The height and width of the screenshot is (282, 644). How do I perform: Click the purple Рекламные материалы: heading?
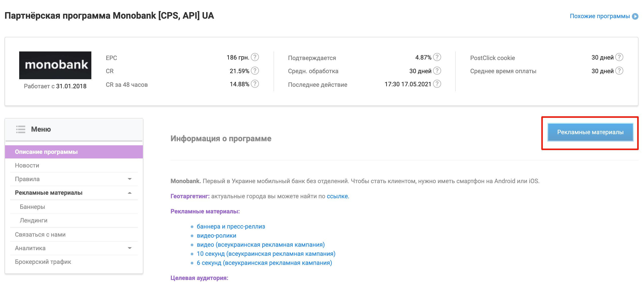205,211
